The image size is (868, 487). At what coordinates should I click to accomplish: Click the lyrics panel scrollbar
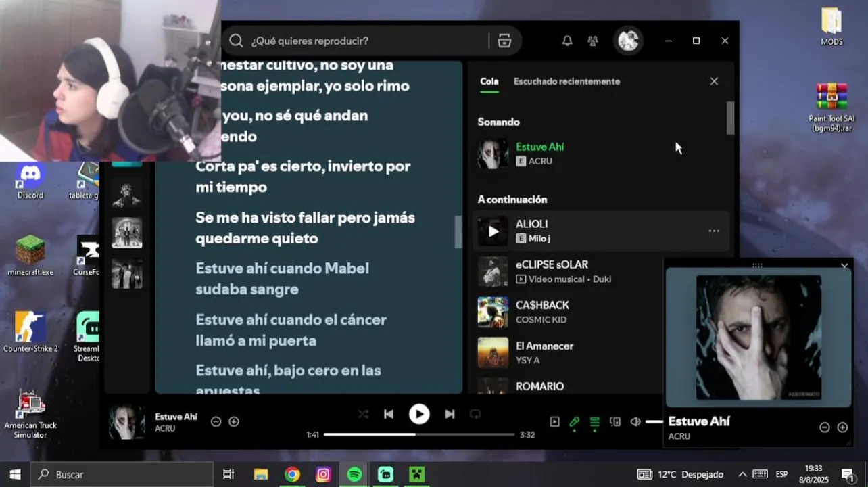tap(458, 232)
